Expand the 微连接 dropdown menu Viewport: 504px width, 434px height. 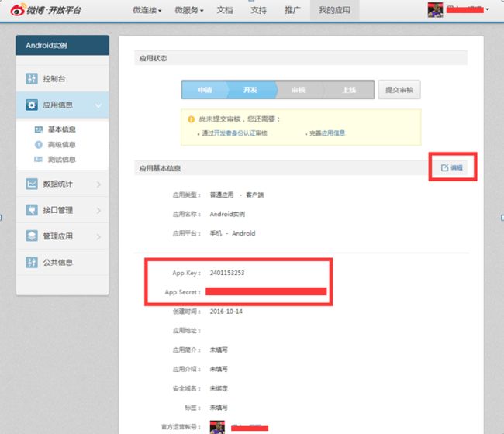click(x=147, y=10)
